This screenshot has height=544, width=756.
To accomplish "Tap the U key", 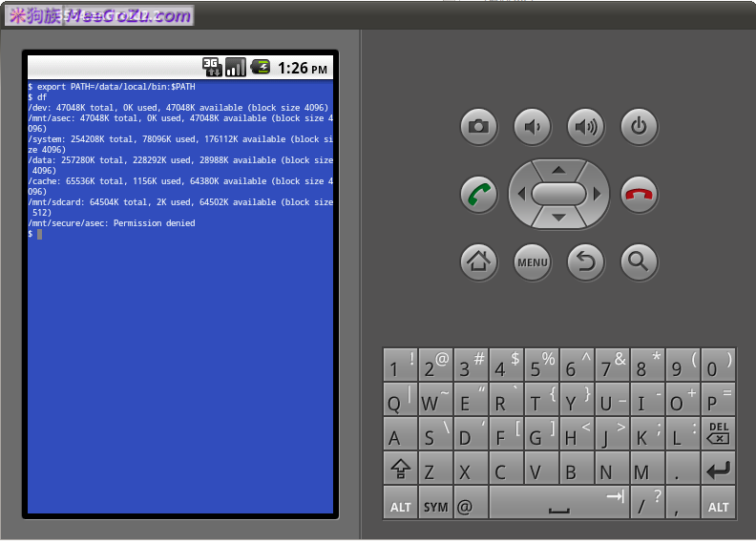I will 612,399.
